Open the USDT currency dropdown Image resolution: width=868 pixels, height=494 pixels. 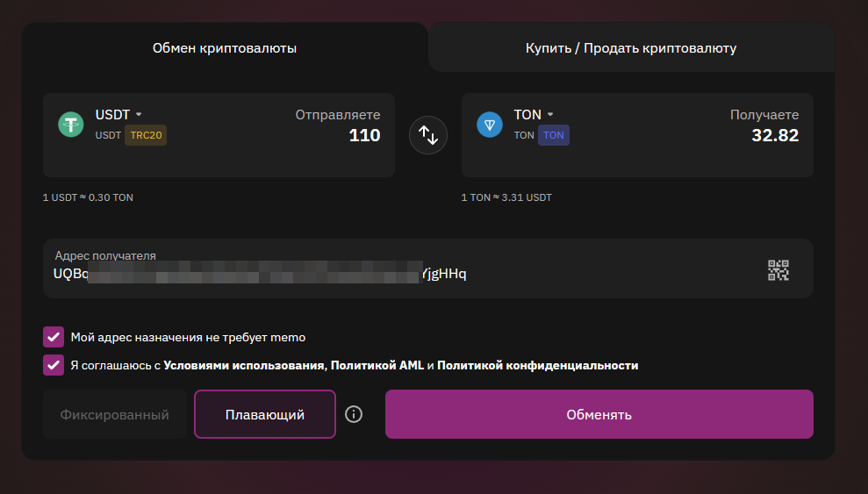pos(118,115)
